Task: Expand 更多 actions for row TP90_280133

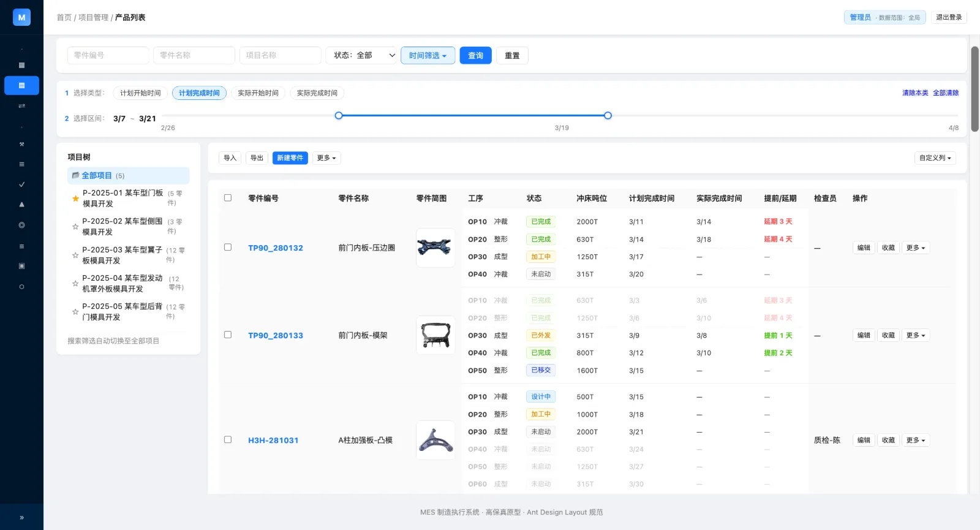Action: (916, 335)
